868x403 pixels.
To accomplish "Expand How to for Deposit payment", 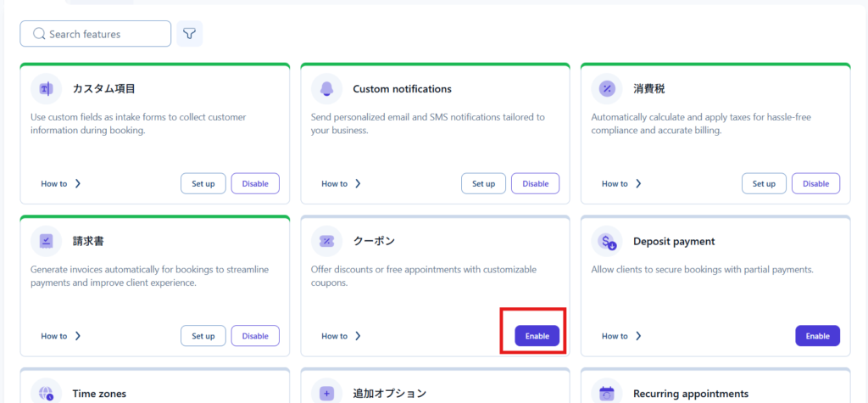I will coord(621,336).
